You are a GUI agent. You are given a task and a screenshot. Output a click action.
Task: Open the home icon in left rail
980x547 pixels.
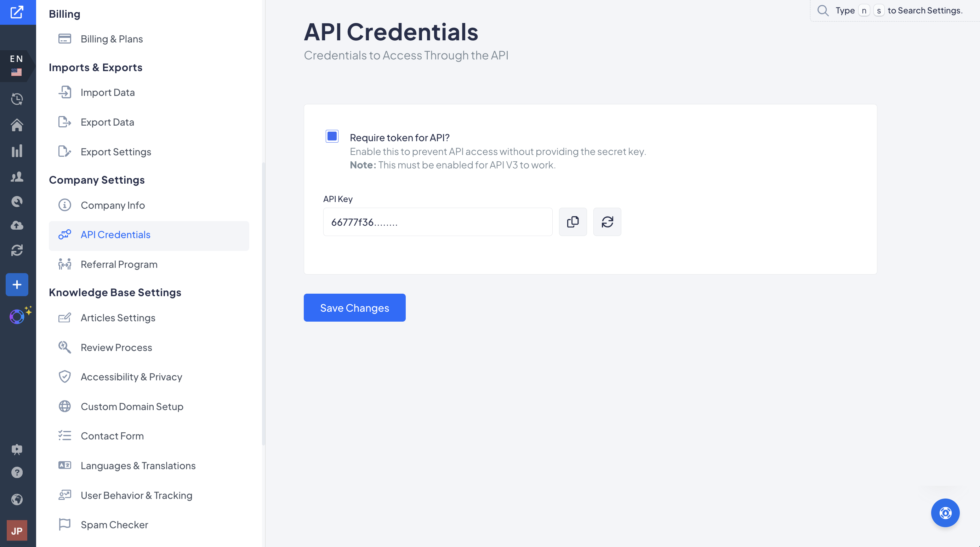[17, 125]
